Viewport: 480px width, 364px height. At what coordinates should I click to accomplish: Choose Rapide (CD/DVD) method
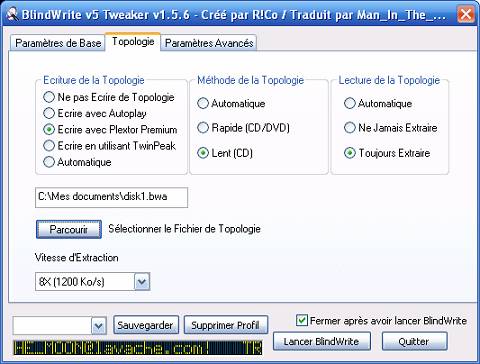243,128
